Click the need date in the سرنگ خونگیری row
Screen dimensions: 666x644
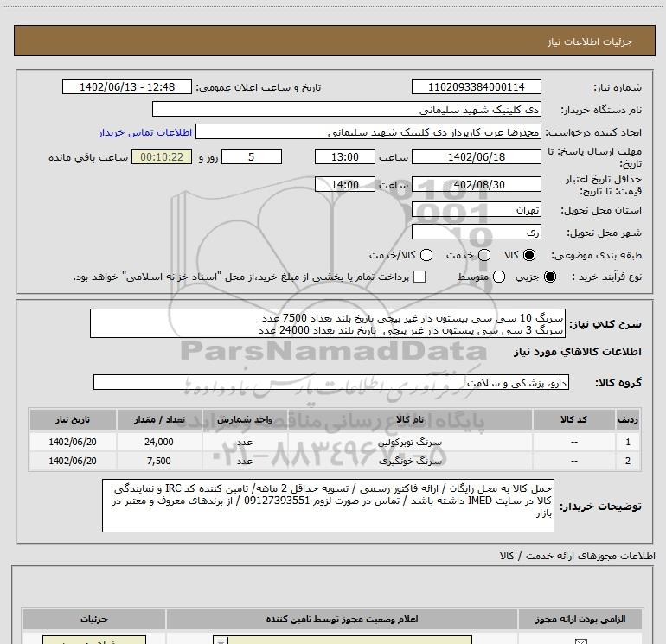pos(73,461)
